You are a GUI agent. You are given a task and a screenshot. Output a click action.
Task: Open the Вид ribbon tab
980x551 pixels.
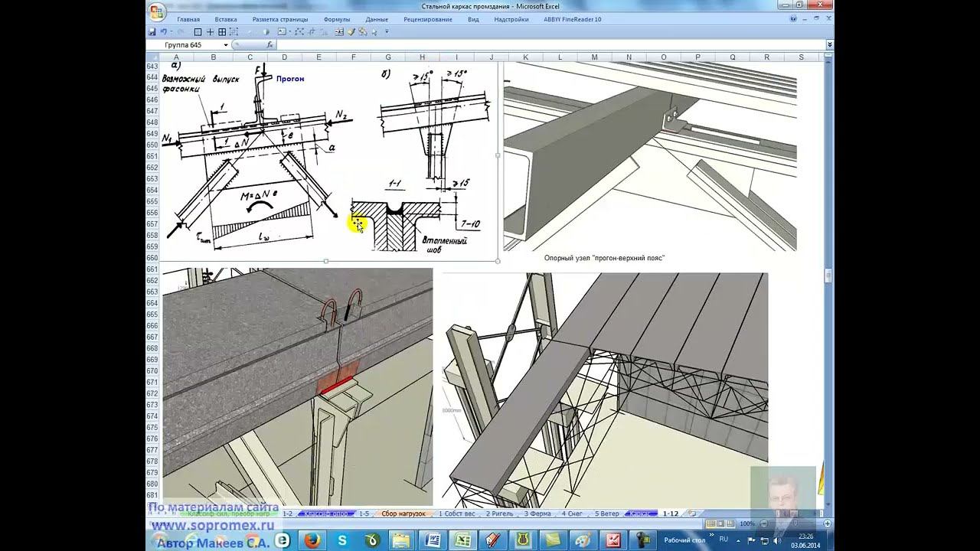(473, 19)
